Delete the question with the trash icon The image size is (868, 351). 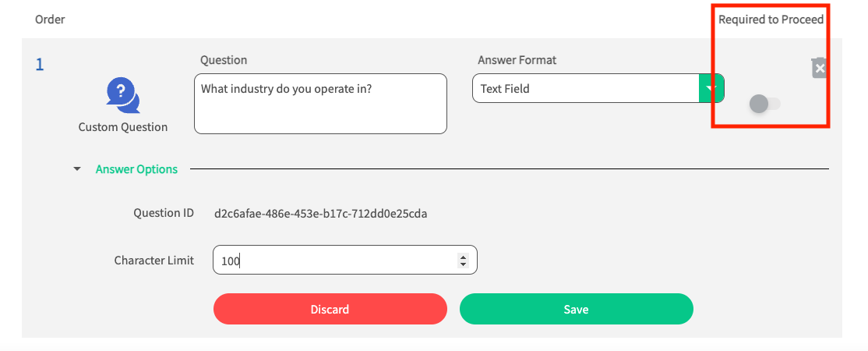pyautogui.click(x=818, y=68)
